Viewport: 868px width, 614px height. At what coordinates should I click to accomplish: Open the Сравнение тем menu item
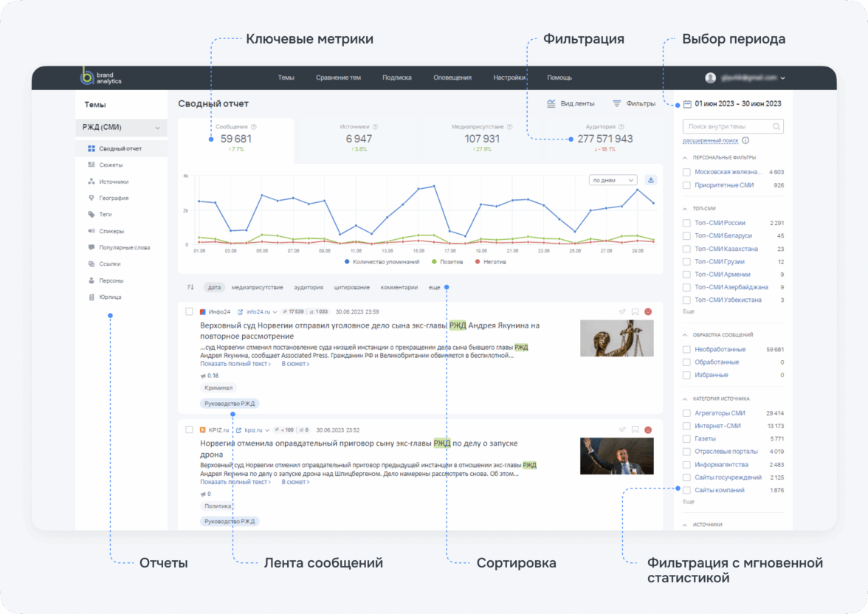pyautogui.click(x=338, y=77)
